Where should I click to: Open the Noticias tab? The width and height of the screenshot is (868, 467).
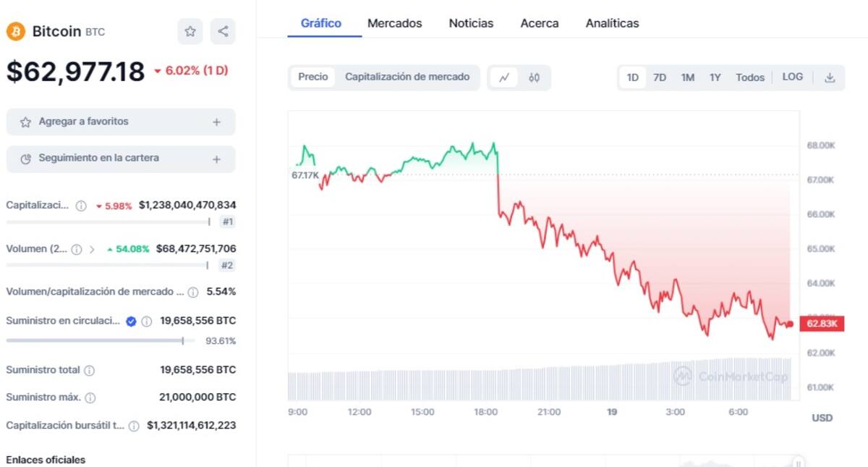[471, 23]
